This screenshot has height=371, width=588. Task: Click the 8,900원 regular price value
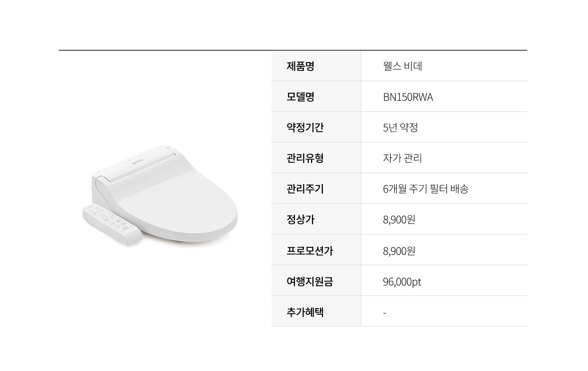(399, 219)
